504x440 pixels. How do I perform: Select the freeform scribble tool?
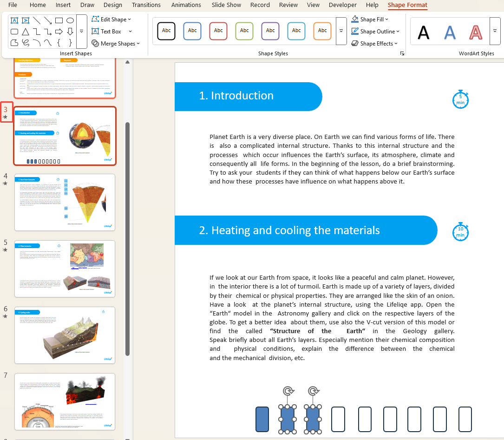point(26,42)
